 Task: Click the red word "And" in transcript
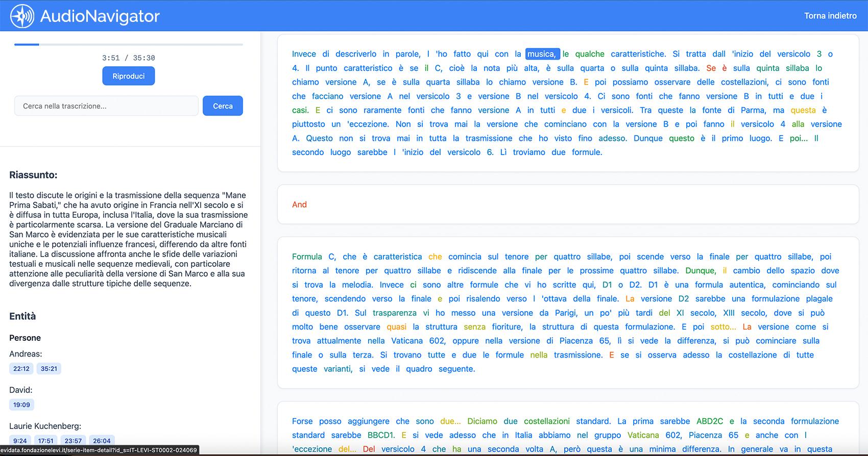299,205
